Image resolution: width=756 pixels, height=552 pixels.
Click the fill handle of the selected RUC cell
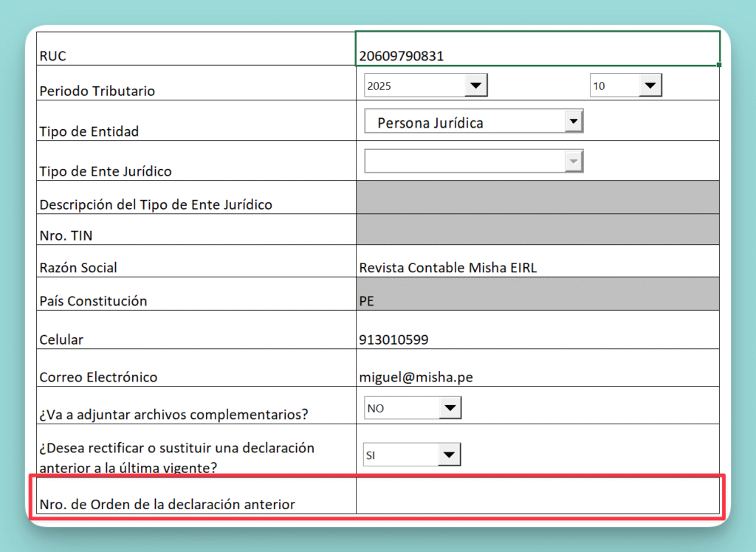click(x=719, y=65)
